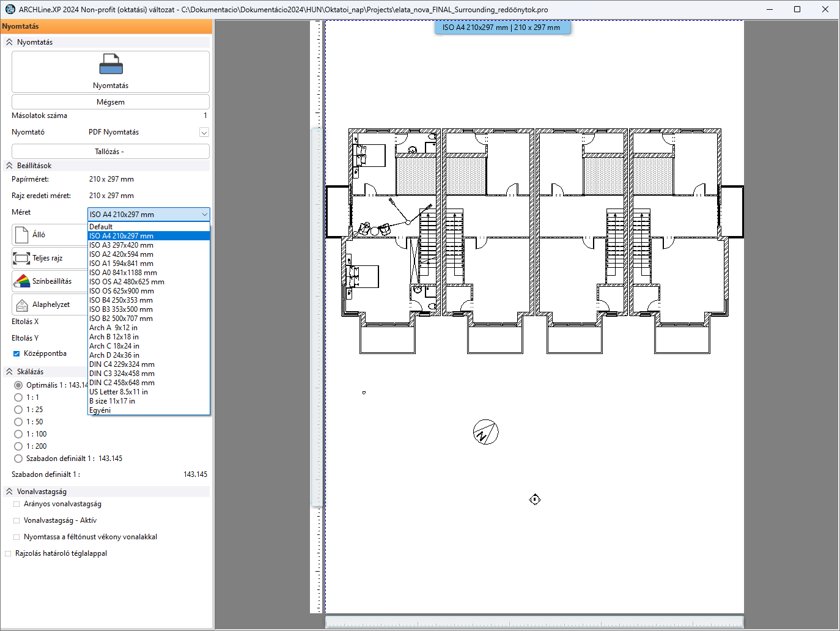Click the ARCHLine.XP app icon in title bar
Viewport: 840px width, 631px height.
pos(10,9)
